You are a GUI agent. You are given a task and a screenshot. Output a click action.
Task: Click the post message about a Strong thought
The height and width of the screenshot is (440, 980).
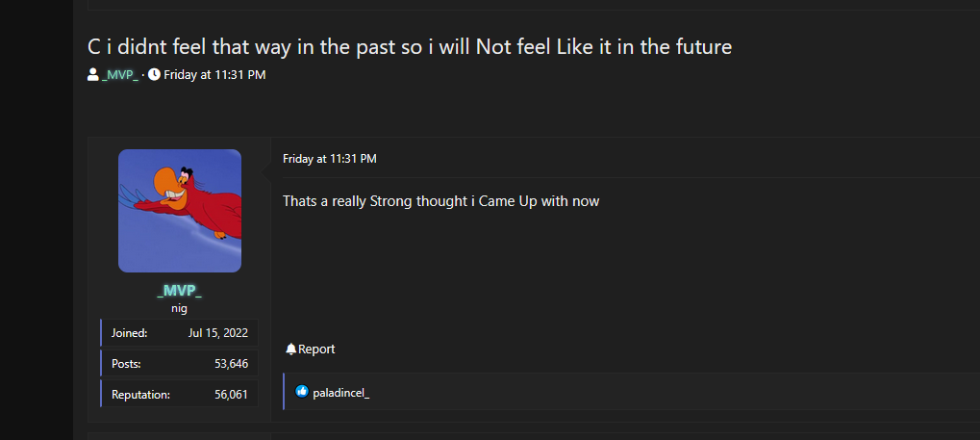440,201
